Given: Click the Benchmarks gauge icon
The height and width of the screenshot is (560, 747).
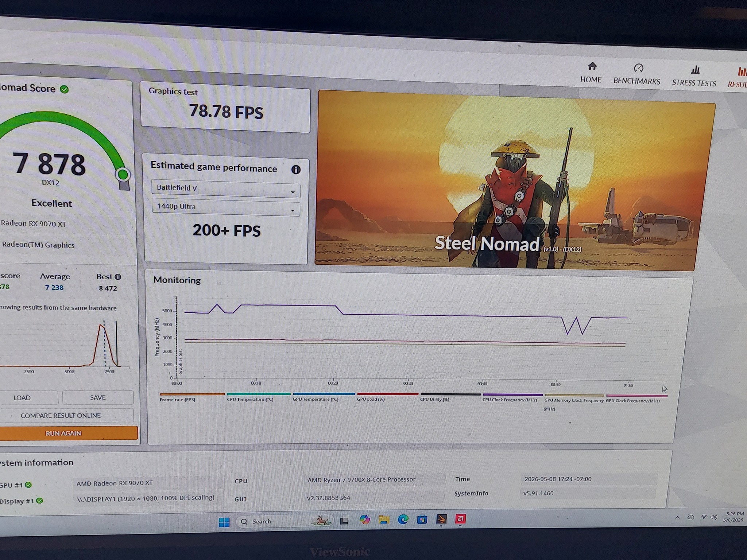Looking at the screenshot, I should (x=638, y=68).
